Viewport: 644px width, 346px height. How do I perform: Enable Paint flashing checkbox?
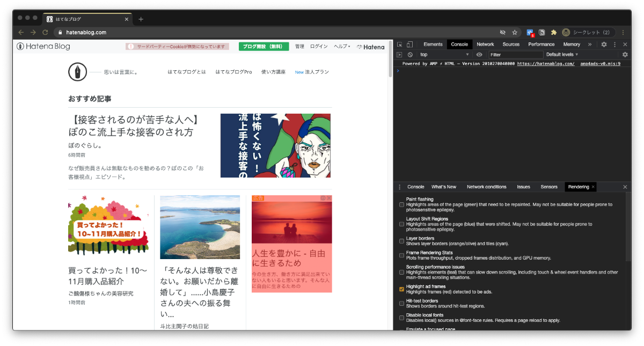402,204
